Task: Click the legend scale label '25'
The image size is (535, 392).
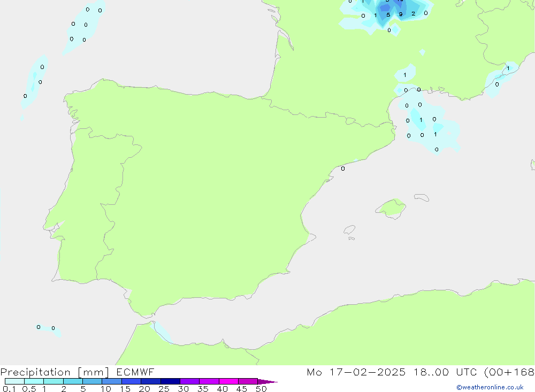Action: (164, 389)
